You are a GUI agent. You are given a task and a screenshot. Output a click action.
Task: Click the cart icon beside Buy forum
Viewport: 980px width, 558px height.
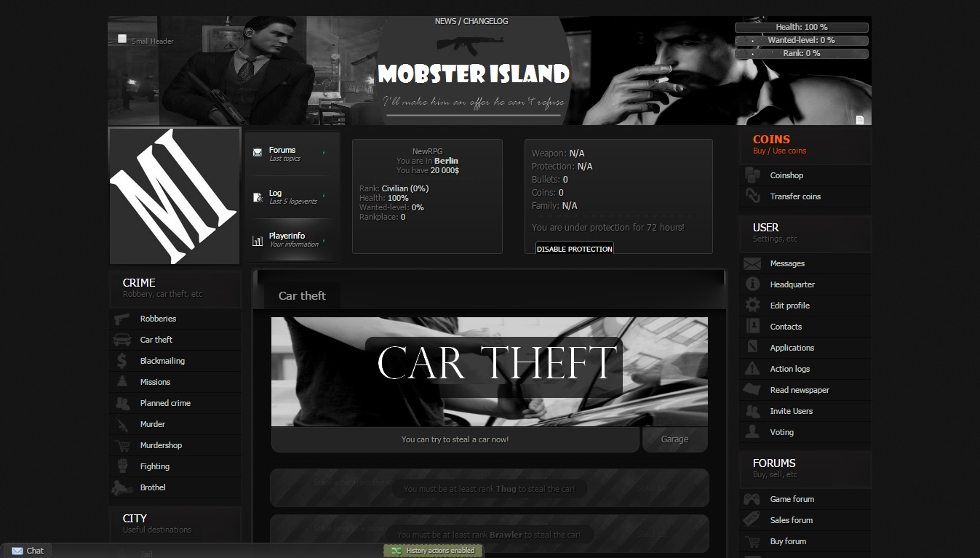pyautogui.click(x=753, y=541)
